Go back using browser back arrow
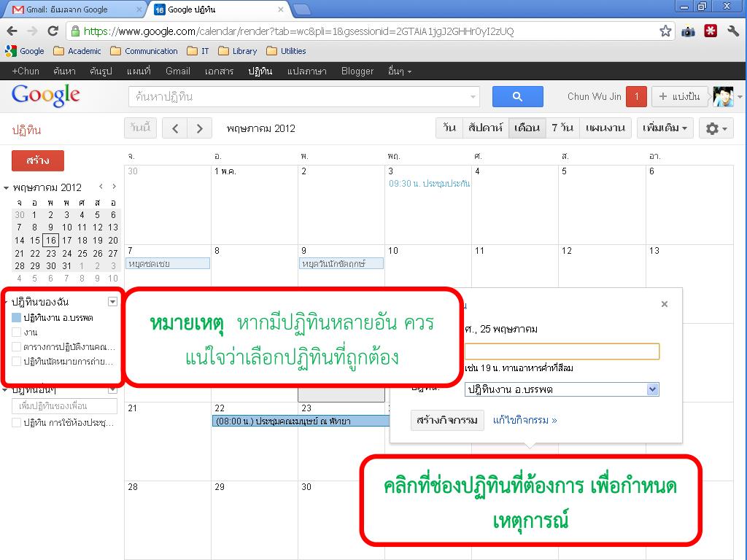Screen dimensions: 747x560 (12, 31)
